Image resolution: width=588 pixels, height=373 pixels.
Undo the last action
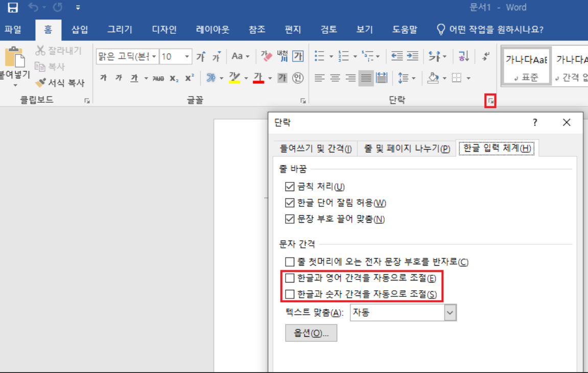click(33, 8)
